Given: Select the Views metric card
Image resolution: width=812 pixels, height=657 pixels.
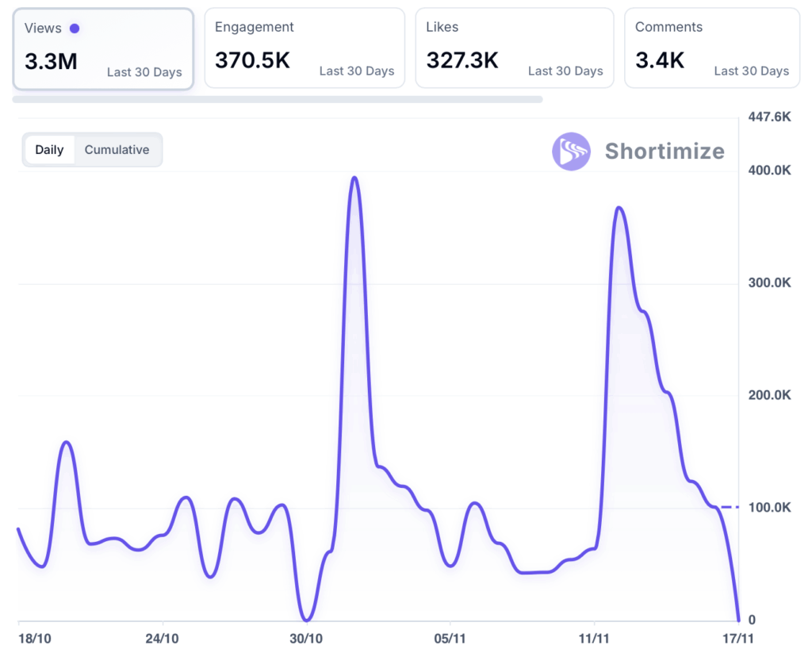Looking at the screenshot, I should click(x=103, y=49).
